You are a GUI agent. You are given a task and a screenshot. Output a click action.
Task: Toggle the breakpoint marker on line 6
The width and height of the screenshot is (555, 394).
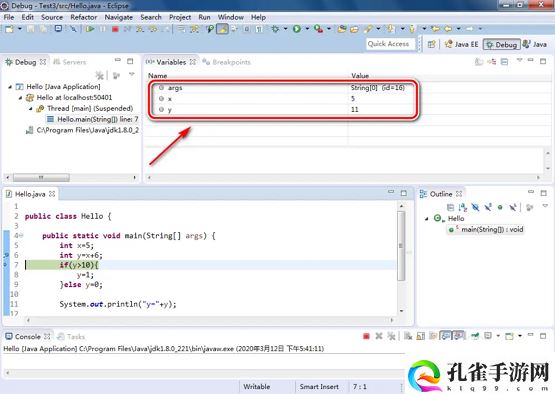point(6,255)
